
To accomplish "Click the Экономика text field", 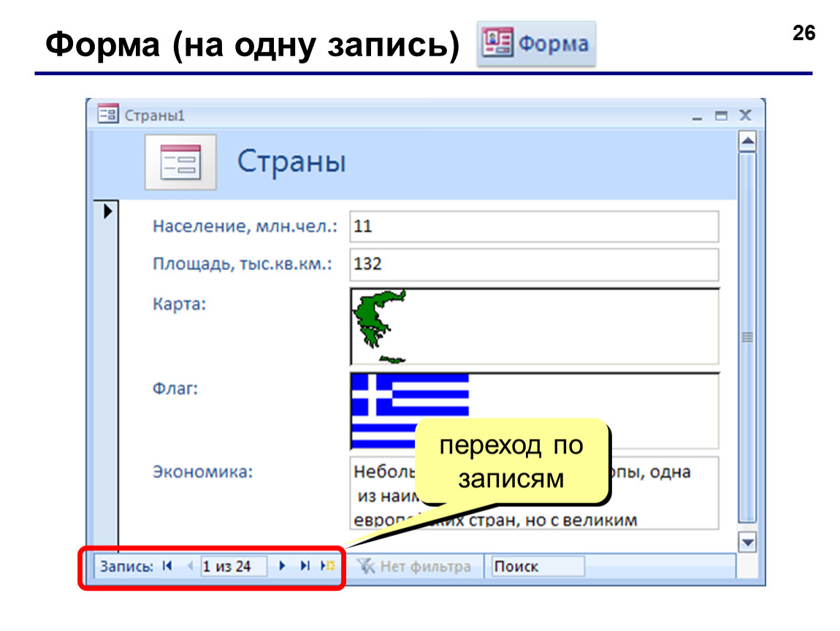I will coord(534,493).
